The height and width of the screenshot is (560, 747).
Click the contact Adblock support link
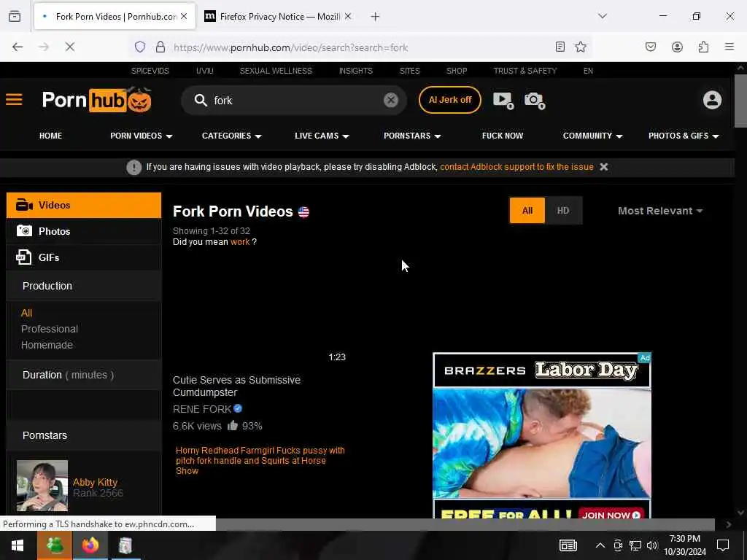point(516,167)
